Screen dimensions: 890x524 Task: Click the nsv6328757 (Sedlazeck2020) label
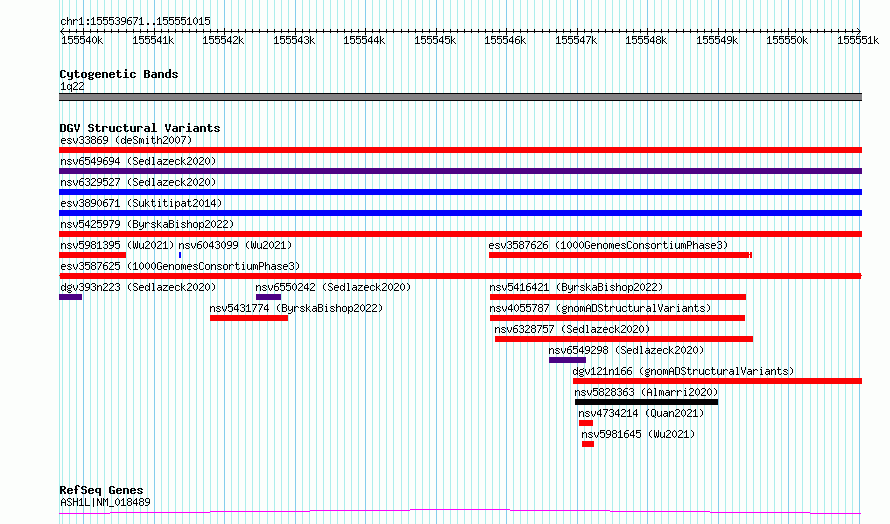[x=572, y=329]
